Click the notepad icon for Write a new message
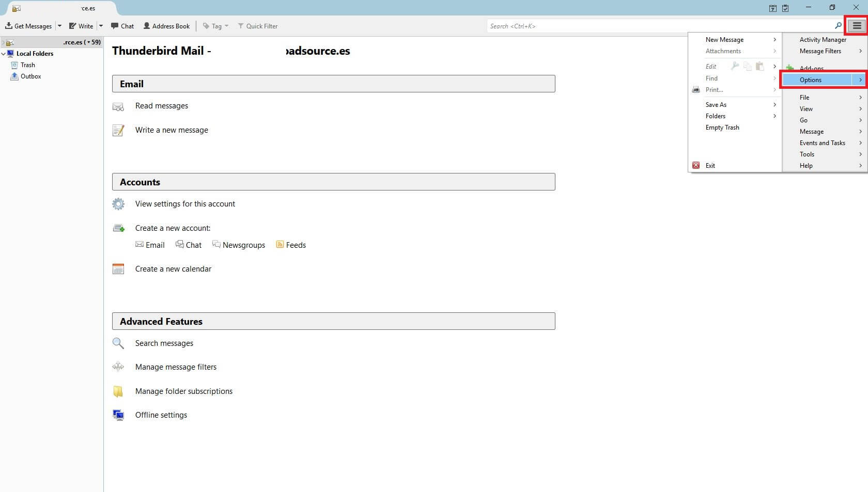868x492 pixels. 118,130
